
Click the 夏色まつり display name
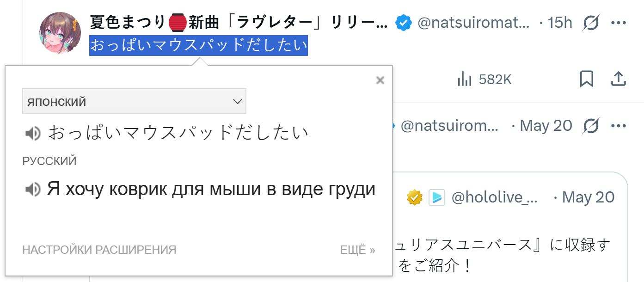[x=239, y=22]
